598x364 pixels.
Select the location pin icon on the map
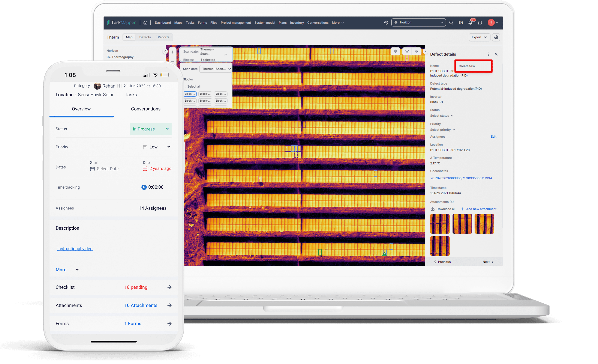point(395,51)
